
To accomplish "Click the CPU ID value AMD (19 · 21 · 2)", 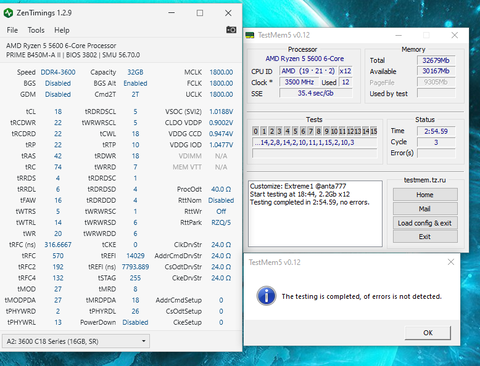I will [308, 71].
